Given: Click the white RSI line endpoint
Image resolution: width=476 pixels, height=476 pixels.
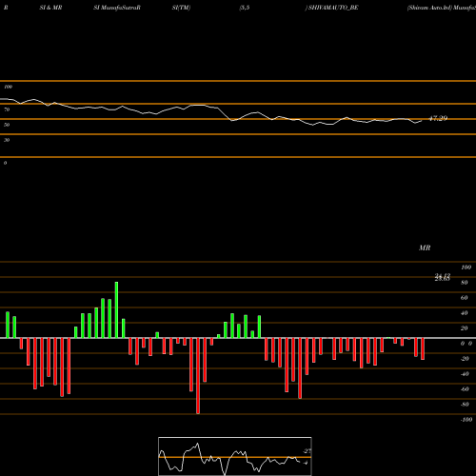Looking at the screenshot, I should (422, 121).
